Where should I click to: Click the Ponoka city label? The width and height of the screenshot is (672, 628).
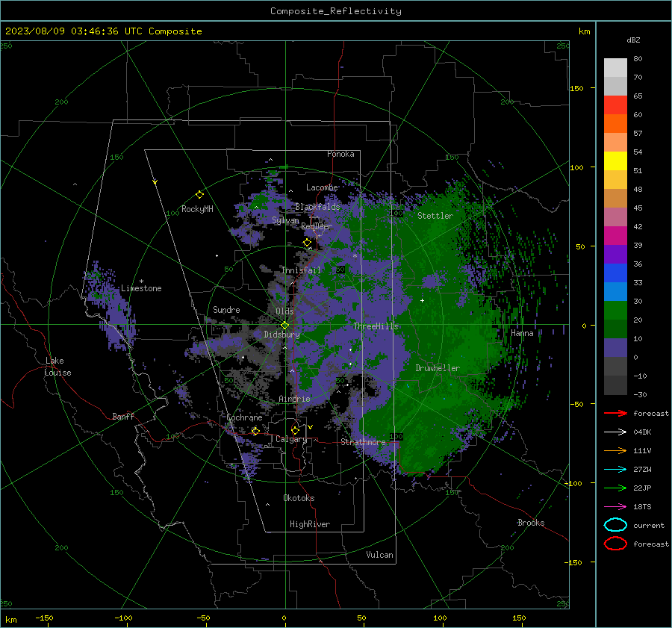(x=340, y=154)
